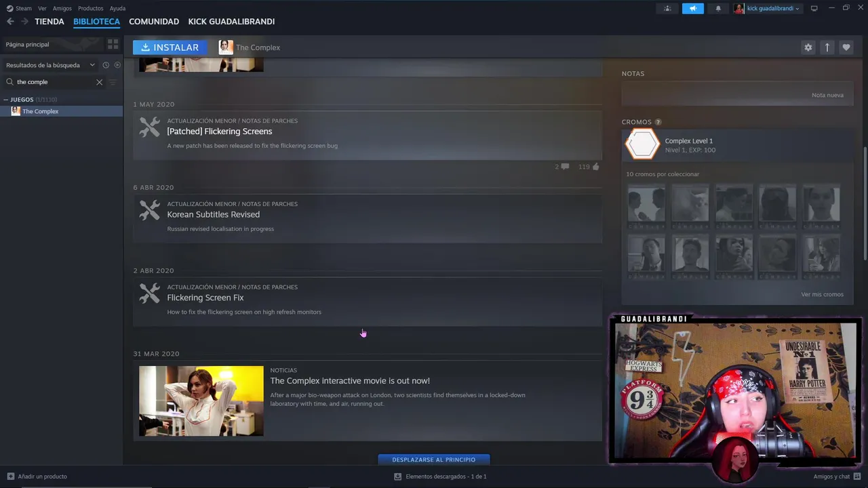Screen dimensions: 868x488
Task: Go back with the left arrow
Action: coord(10,22)
